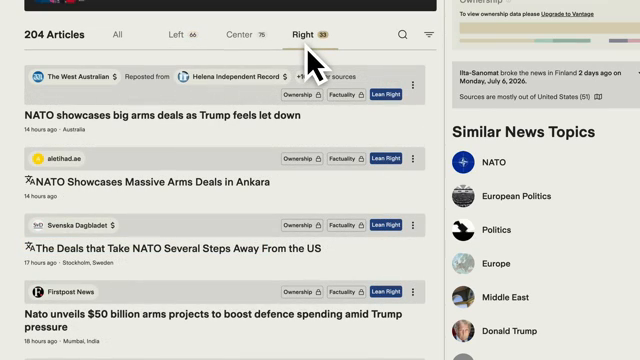
Task: Open the filter/sort icon beside search
Action: (429, 35)
